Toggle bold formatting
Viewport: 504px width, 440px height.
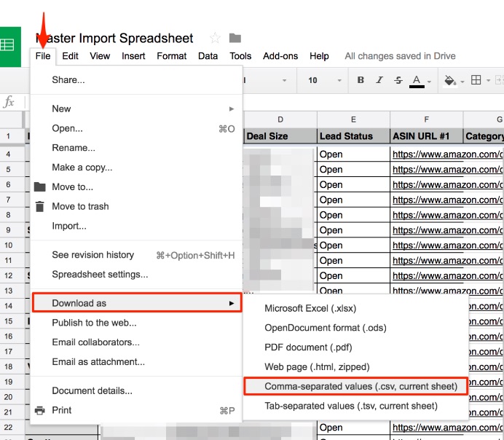pyautogui.click(x=361, y=80)
